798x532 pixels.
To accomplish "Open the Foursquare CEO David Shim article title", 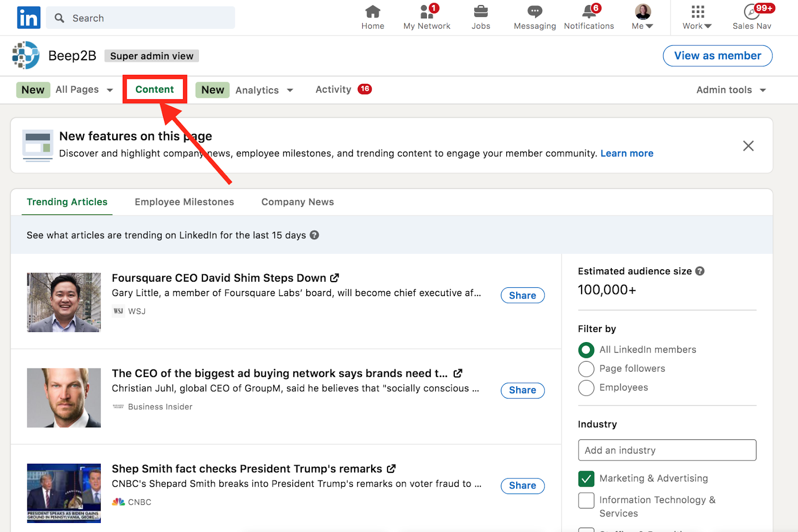I will tap(219, 278).
